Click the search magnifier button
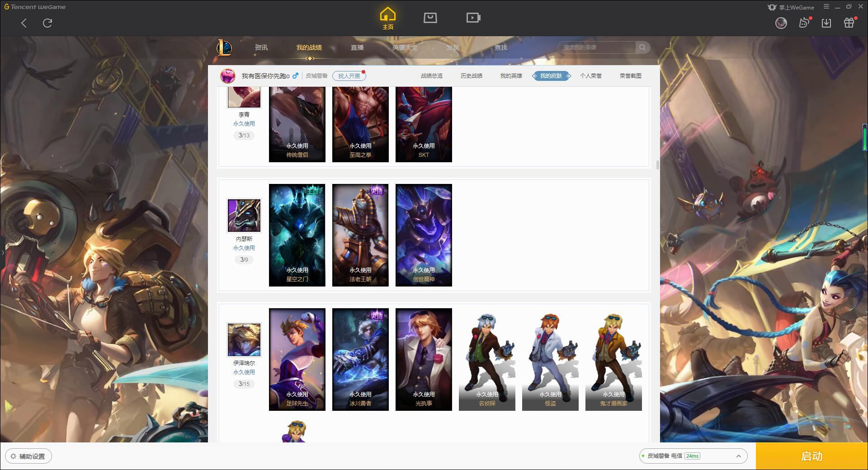The image size is (868, 470). pos(642,47)
